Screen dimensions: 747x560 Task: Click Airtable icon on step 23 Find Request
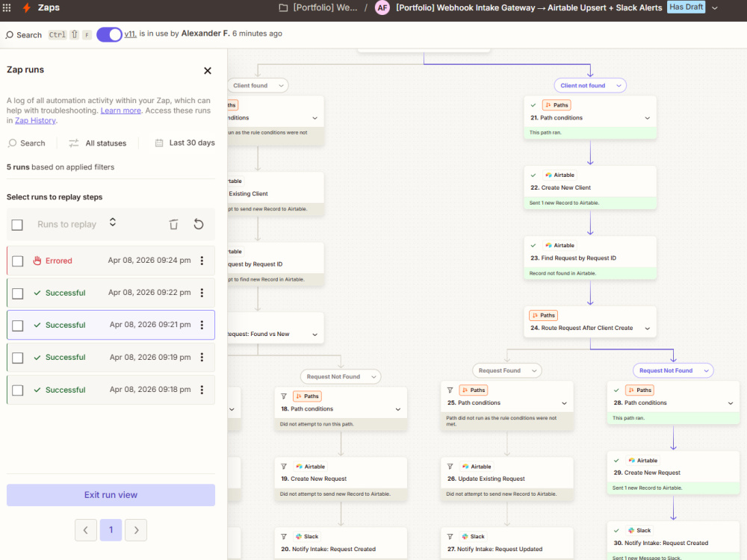548,245
